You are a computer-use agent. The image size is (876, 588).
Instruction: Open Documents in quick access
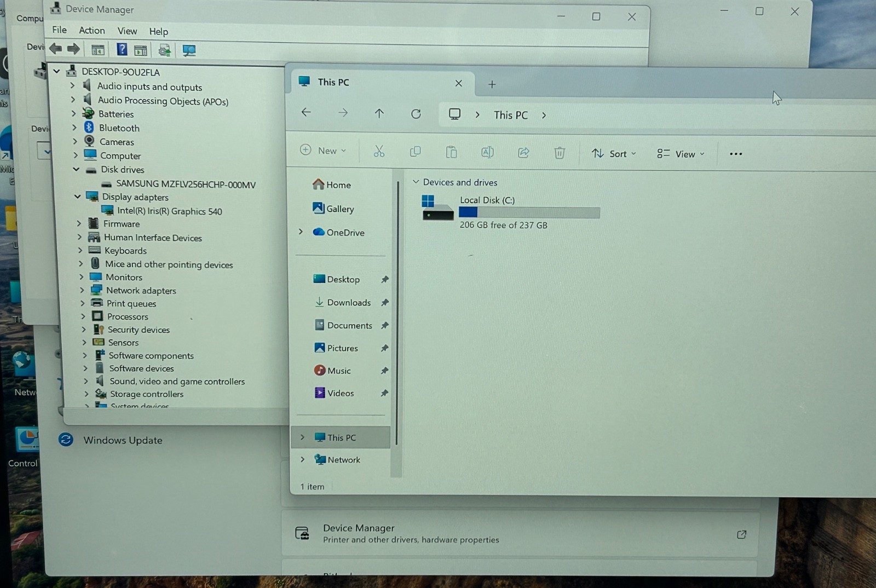(344, 325)
